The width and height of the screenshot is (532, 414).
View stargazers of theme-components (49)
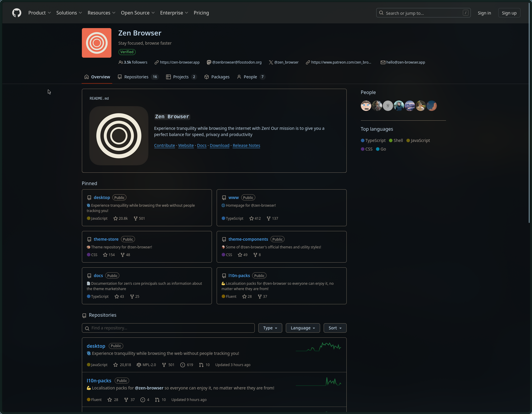[243, 255]
